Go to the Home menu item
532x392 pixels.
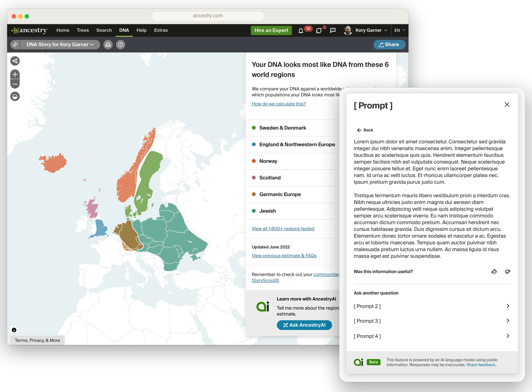[x=63, y=30]
